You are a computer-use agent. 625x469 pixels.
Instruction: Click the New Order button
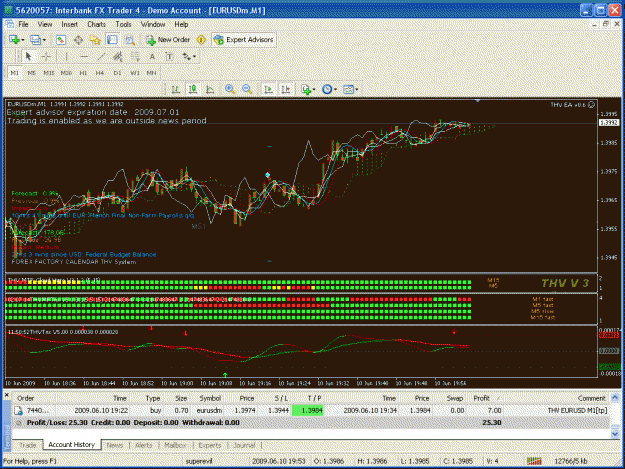click(x=168, y=40)
